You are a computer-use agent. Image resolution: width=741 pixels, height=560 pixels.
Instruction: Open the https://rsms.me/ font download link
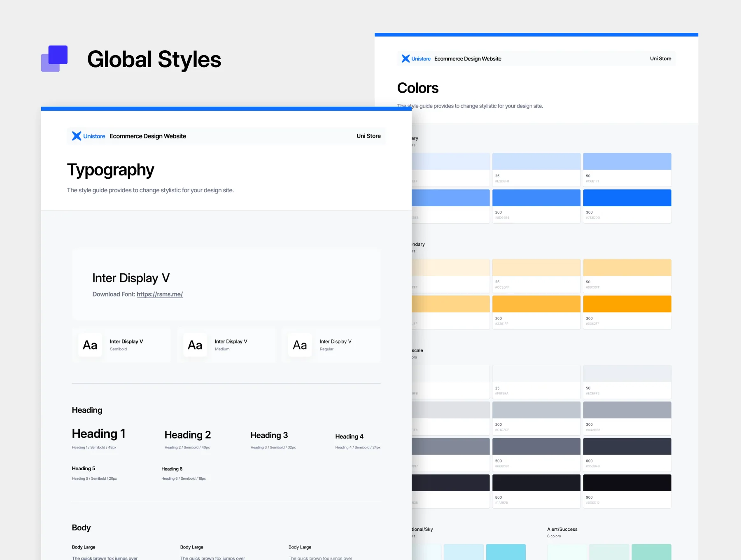[160, 294]
